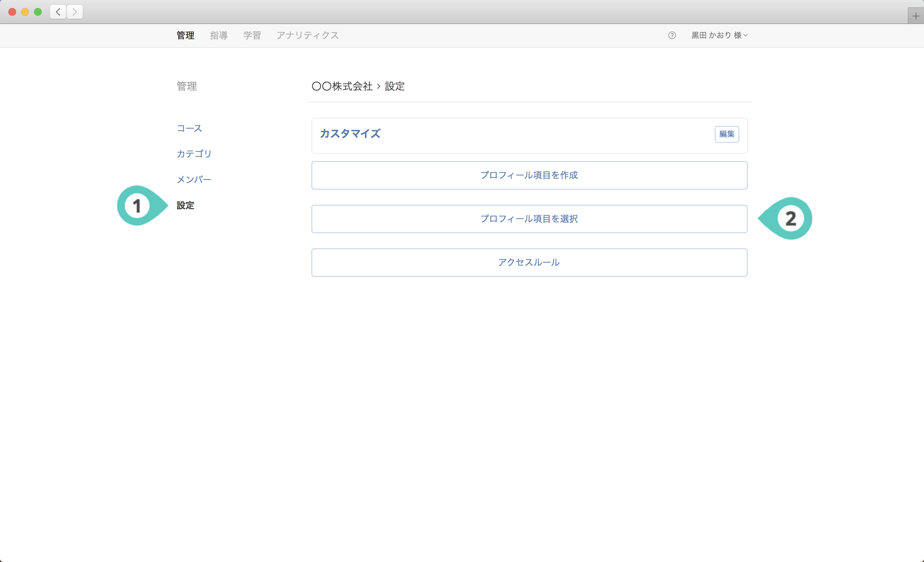Select 設定 in the sidebar

pyautogui.click(x=185, y=205)
